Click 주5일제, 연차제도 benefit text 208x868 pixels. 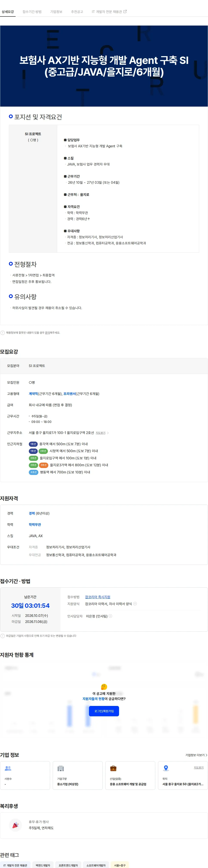coord(41,828)
